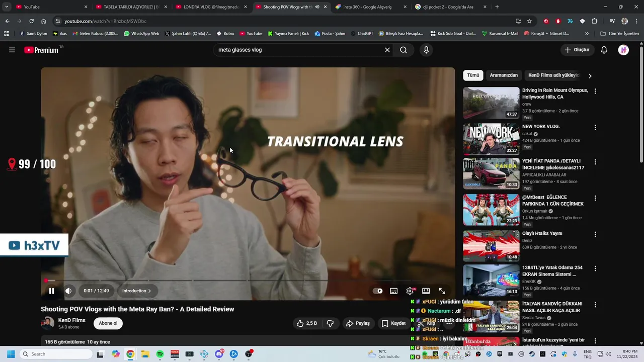This screenshot has height=362, width=644.
Task: Open the YouTube account avatar menu
Action: (x=623, y=50)
